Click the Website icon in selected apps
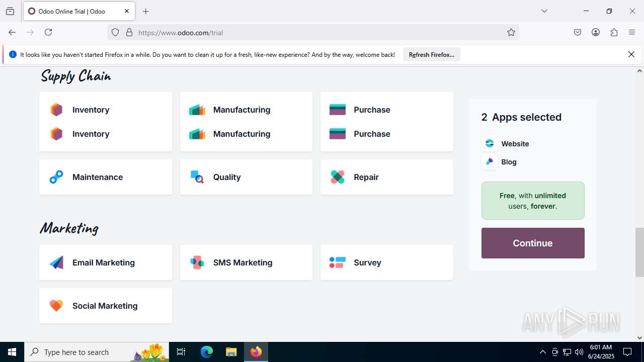Image resolution: width=644 pixels, height=362 pixels. coord(490,144)
